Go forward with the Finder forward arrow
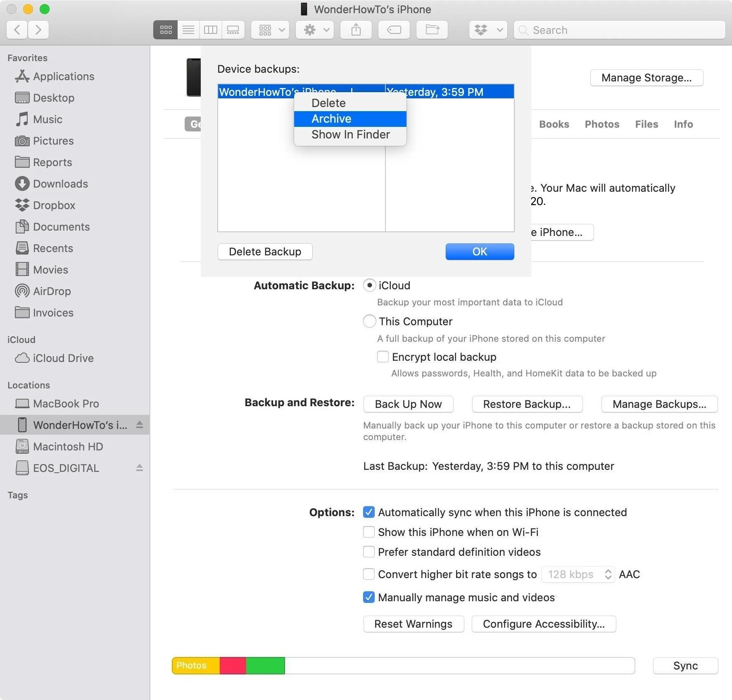This screenshot has height=700, width=732. (x=38, y=30)
